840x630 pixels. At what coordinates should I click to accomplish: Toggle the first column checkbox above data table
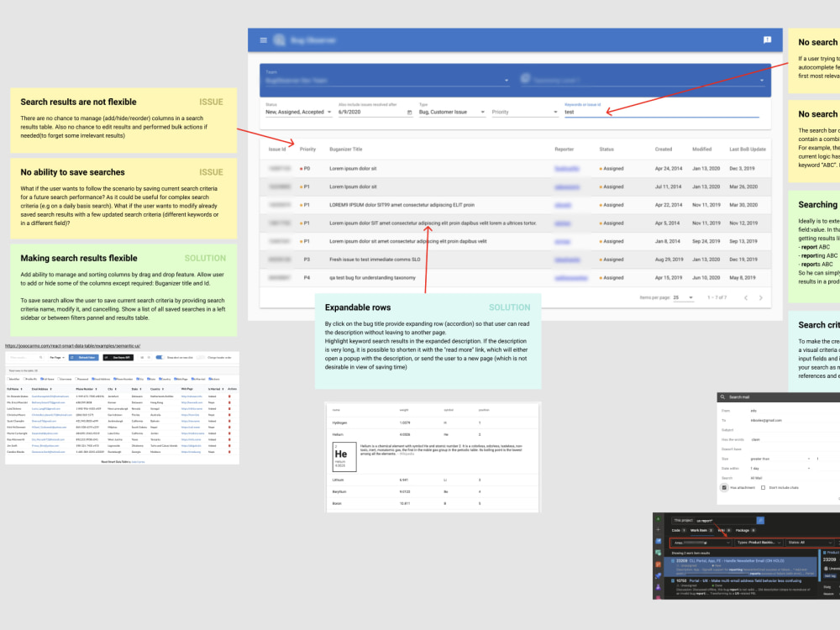pos(8,379)
